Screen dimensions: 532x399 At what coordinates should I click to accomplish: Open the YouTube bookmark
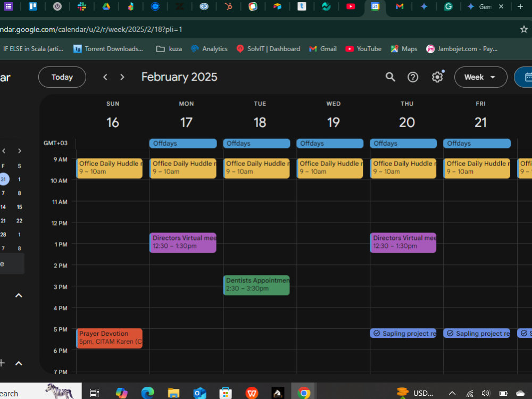(x=363, y=49)
